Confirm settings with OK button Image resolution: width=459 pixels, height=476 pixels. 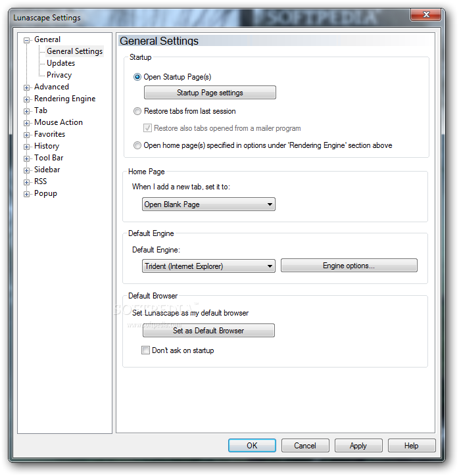252,446
